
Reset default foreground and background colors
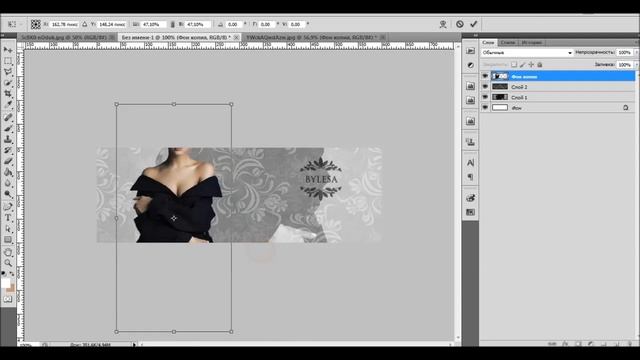coord(4,273)
